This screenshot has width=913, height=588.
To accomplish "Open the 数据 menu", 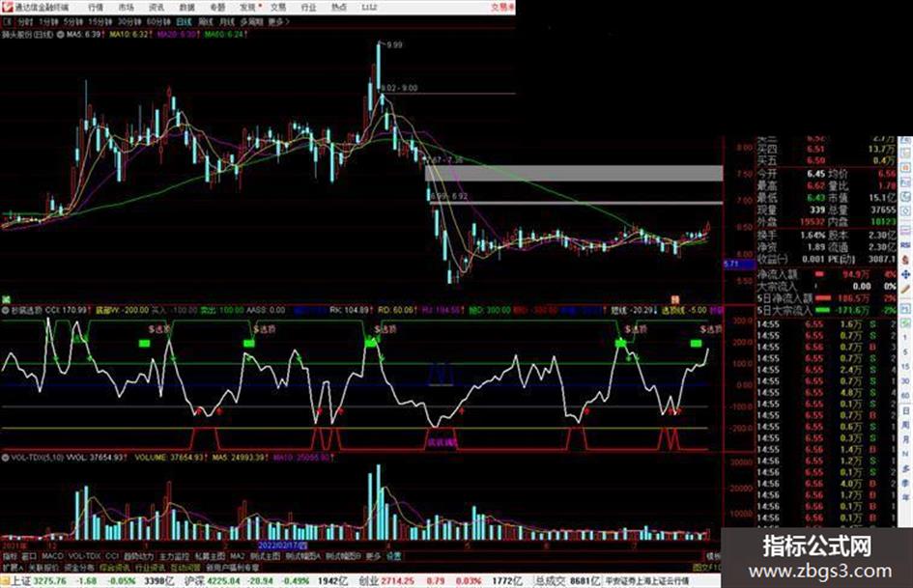I will pyautogui.click(x=186, y=7).
